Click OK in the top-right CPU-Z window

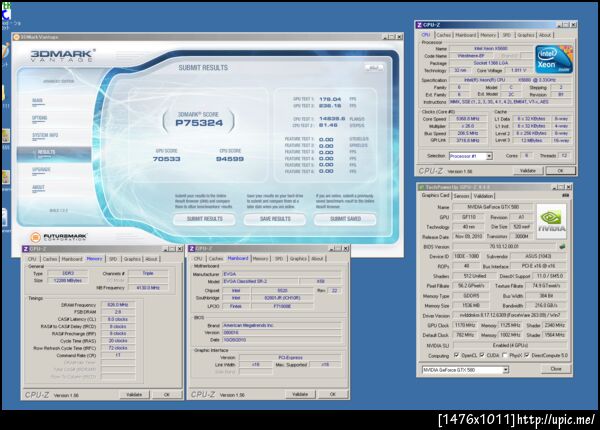560,171
